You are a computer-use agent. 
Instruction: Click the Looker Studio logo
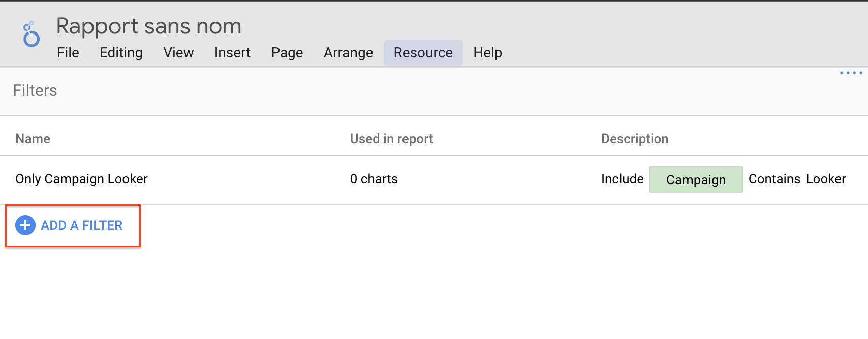coord(31,35)
